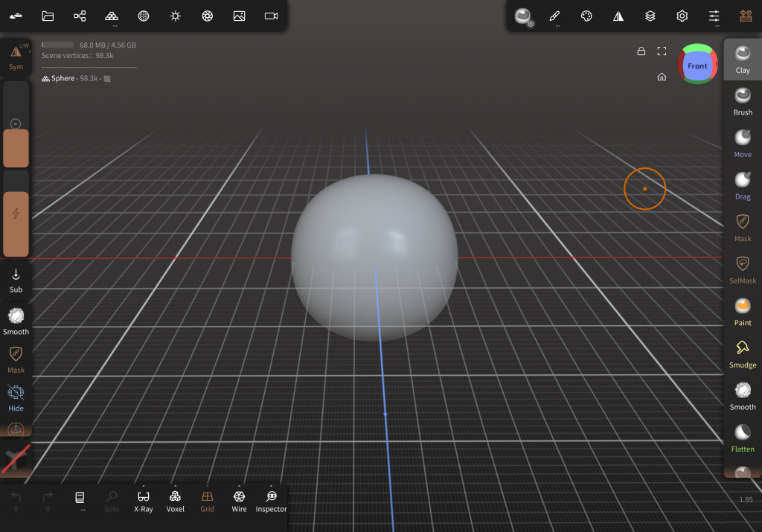The height and width of the screenshot is (532, 762).
Task: Toggle the shortcut icon with the red slash
Action: [x=16, y=458]
